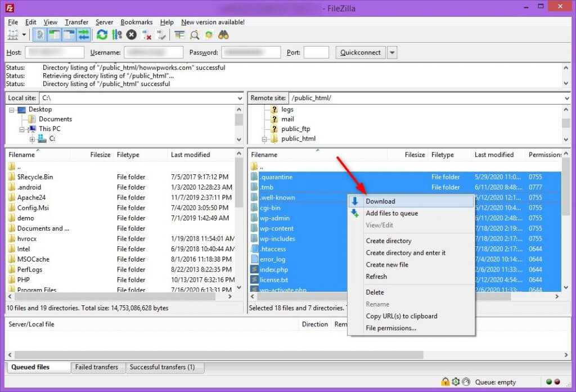
Task: Focus the Password input field
Action: (x=251, y=52)
